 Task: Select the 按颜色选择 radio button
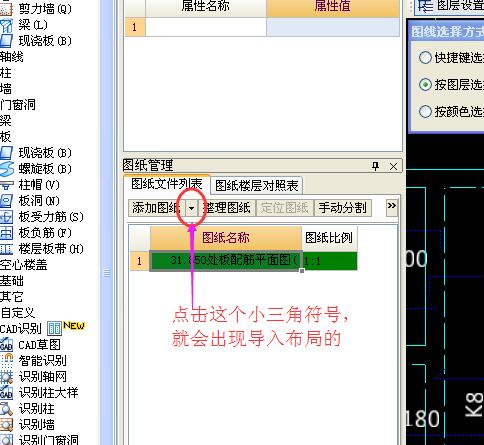425,111
